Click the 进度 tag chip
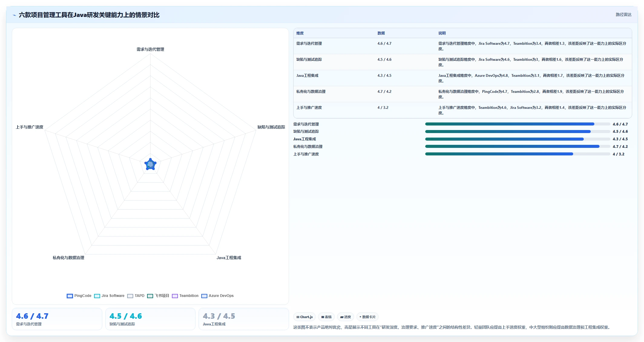644x342 pixels. click(346, 317)
